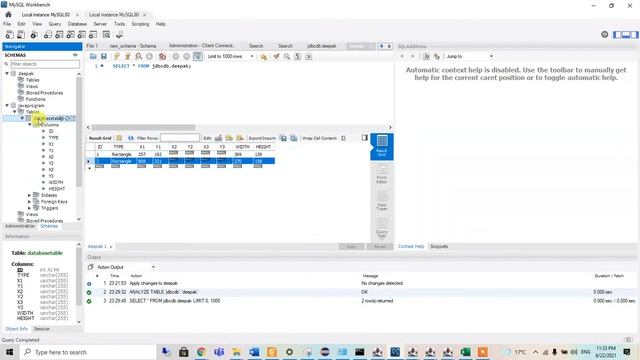
Task: Expand the Indexes node
Action: (x=29, y=195)
